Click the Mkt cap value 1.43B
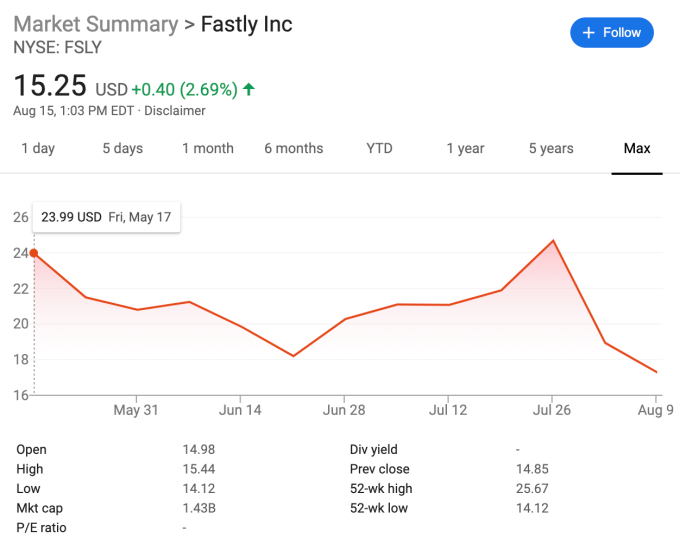The height and width of the screenshot is (556, 680). pos(200,508)
